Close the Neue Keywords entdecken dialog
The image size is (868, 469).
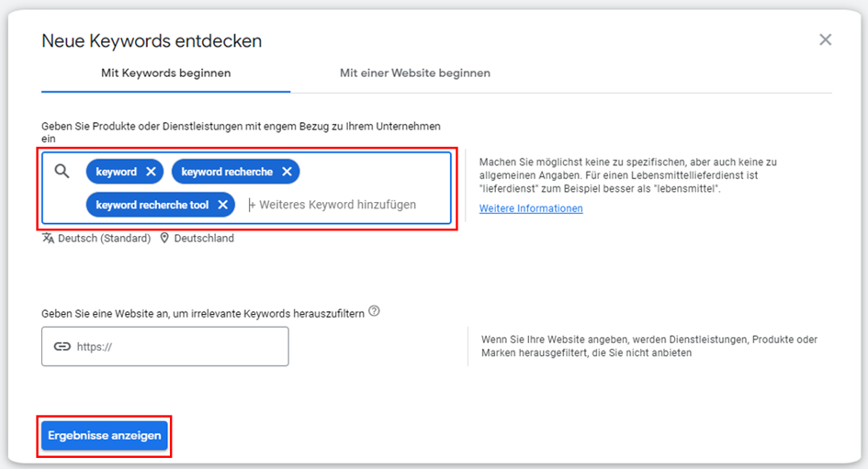point(825,39)
